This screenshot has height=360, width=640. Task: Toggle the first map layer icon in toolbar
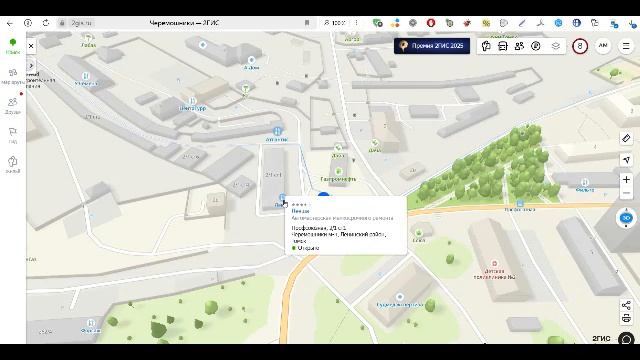pos(486,46)
